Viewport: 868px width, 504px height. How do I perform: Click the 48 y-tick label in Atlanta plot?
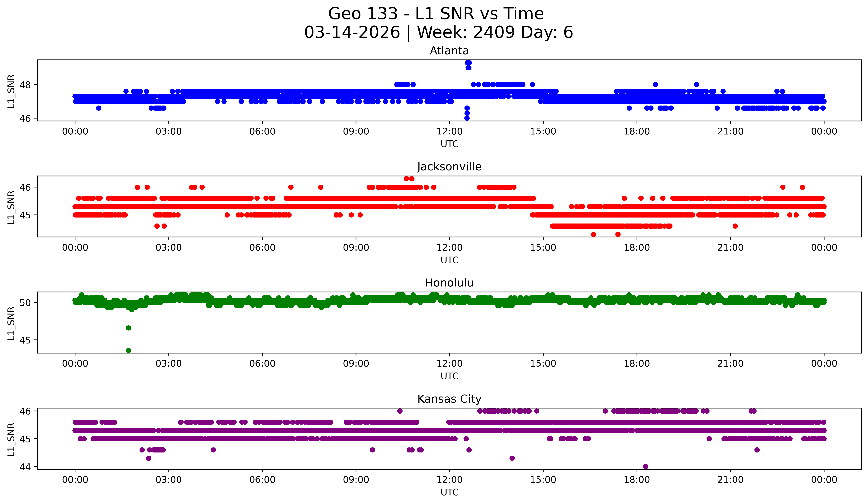[25, 85]
